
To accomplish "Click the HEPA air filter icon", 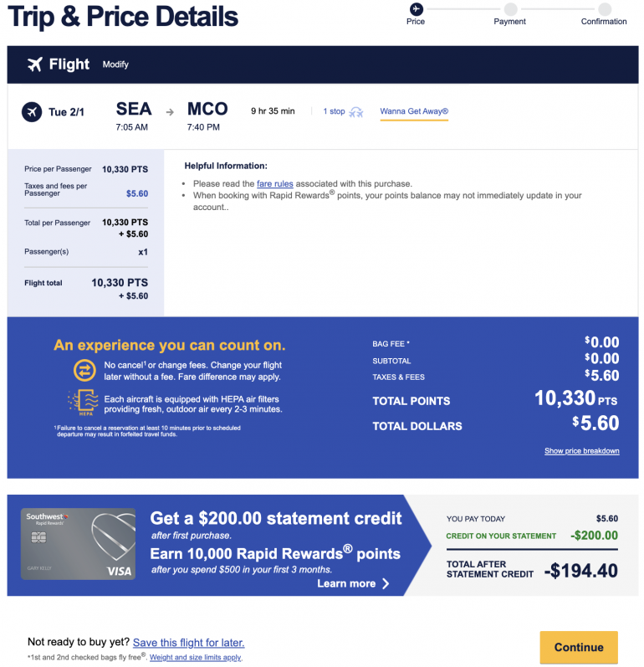I will (84, 403).
